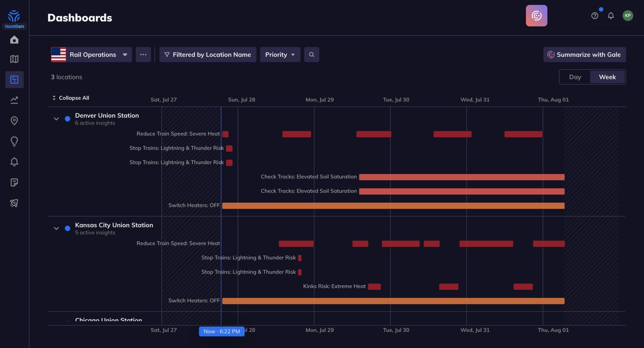Screen dimensions: 644x348
Task: Open the Home icon in sidebar
Action: coord(14,40)
